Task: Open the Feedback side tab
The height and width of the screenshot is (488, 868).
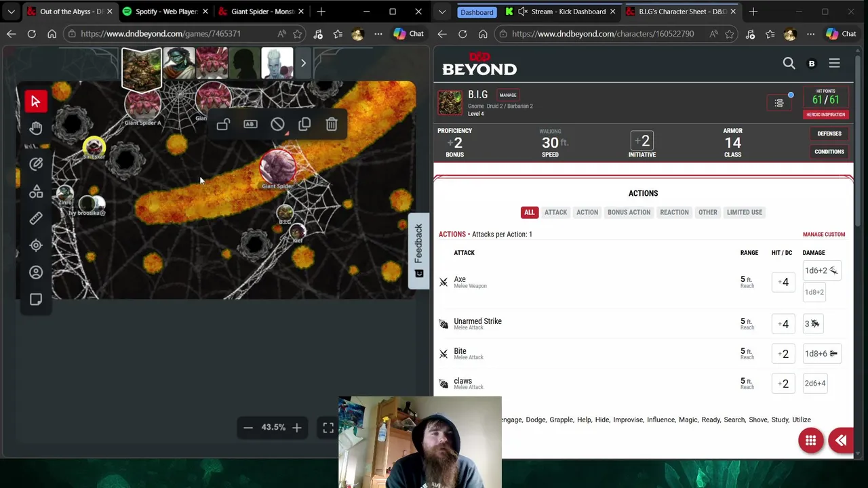Action: (418, 250)
